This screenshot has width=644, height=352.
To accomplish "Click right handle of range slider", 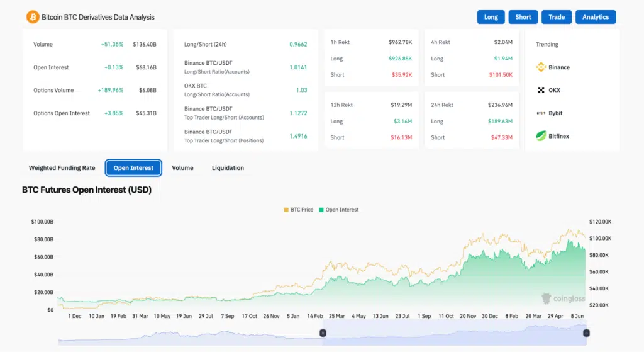I will point(586,332).
